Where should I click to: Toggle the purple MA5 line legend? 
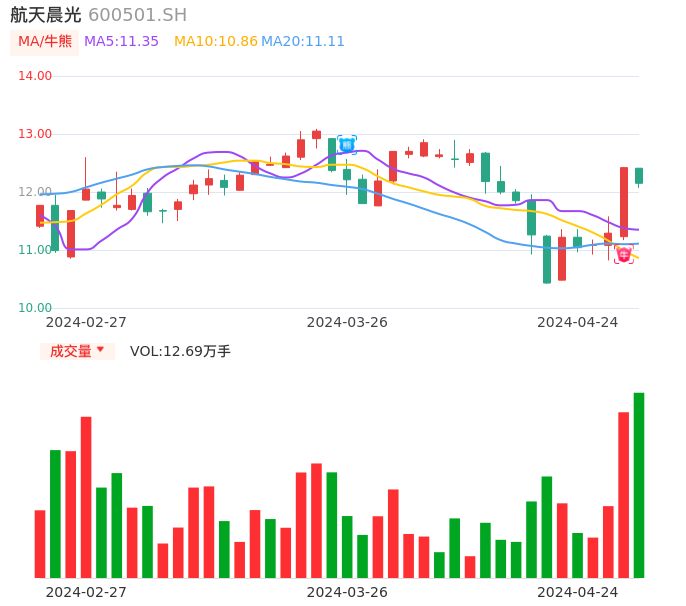click(121, 42)
